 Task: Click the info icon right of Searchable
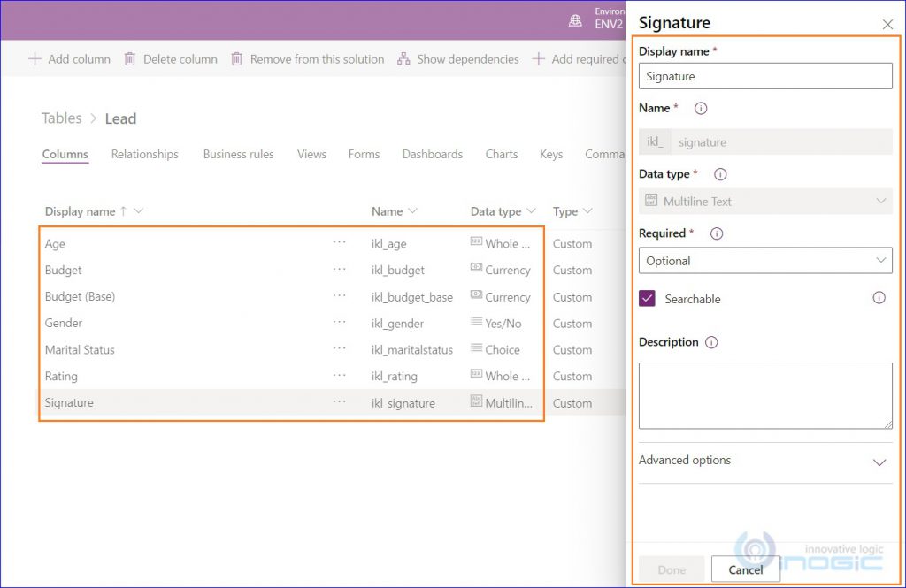click(x=879, y=298)
